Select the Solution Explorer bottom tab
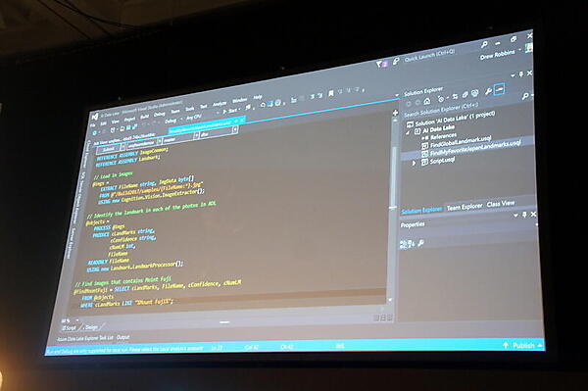 coord(421,211)
